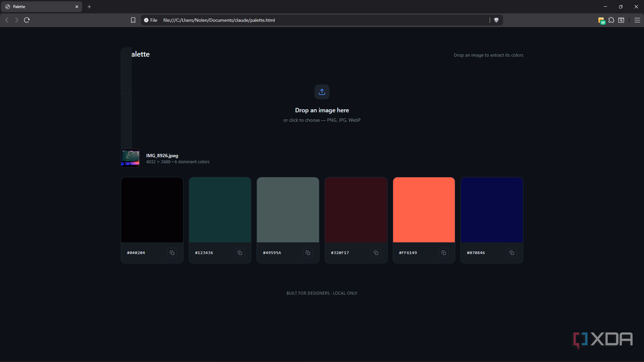Click 4032 × 2688 dominant colors info
This screenshot has width=644, height=362.
pos(178,162)
